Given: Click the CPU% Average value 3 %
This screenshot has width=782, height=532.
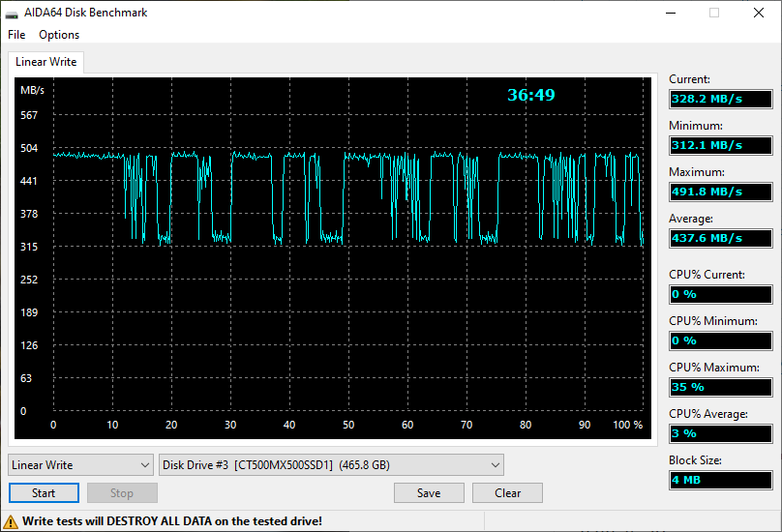Looking at the screenshot, I should pos(721,433).
